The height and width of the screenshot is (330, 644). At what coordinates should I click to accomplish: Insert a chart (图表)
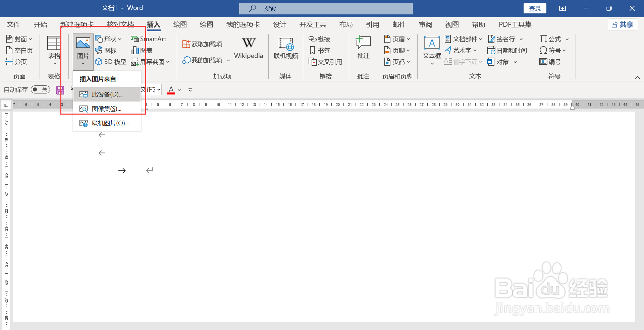(x=142, y=51)
